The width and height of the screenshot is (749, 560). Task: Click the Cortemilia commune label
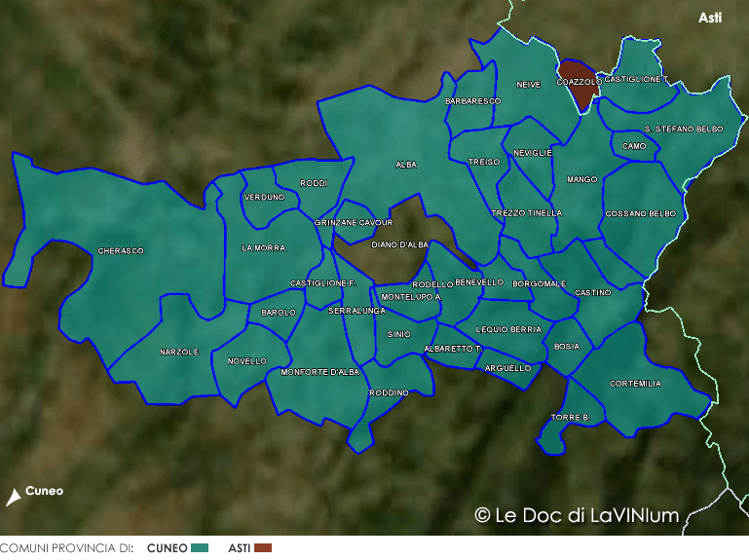point(635,384)
